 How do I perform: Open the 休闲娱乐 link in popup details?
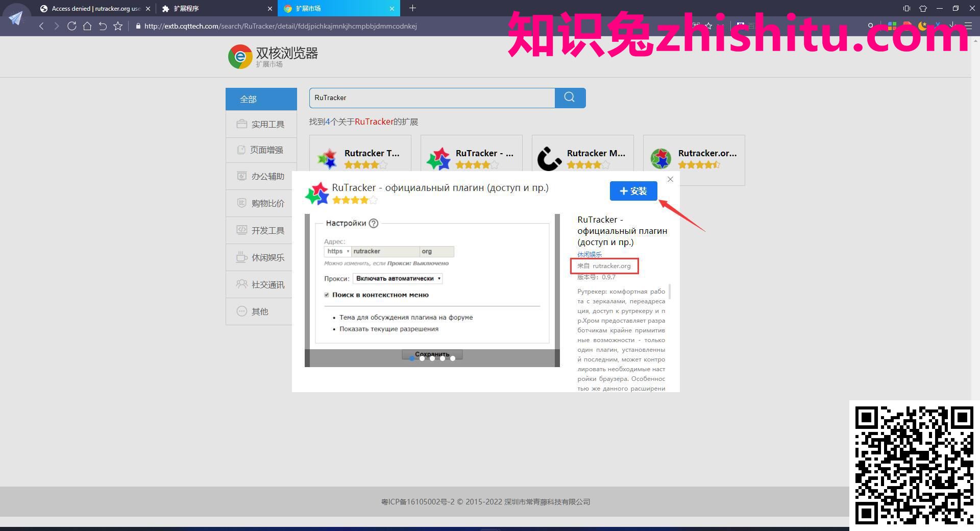click(x=590, y=254)
